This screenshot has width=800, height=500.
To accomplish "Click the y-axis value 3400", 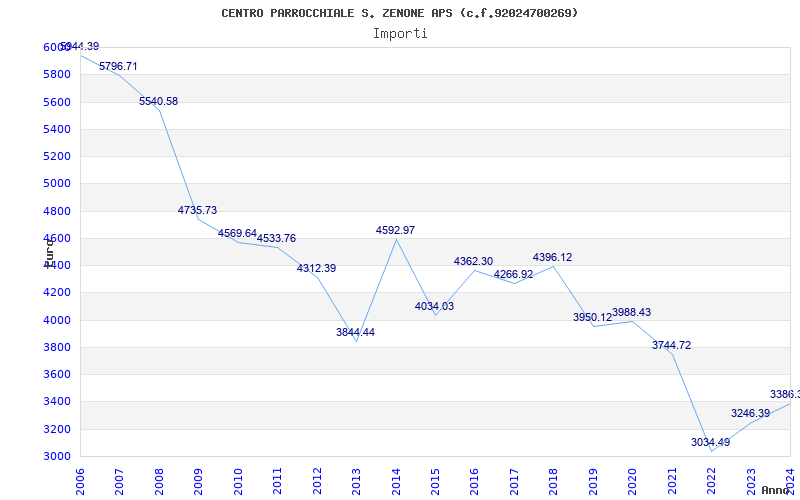I will tap(57, 402).
